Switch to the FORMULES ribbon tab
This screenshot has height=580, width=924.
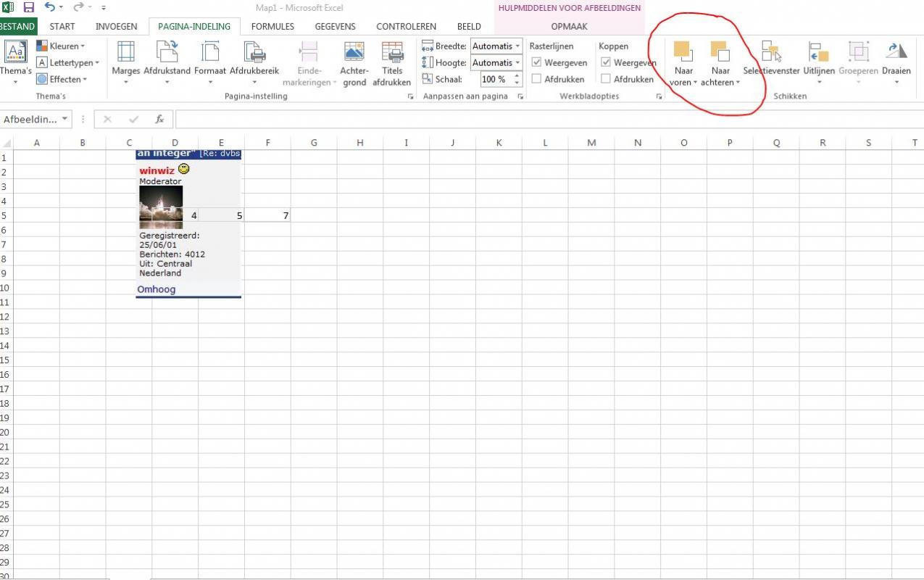(272, 26)
